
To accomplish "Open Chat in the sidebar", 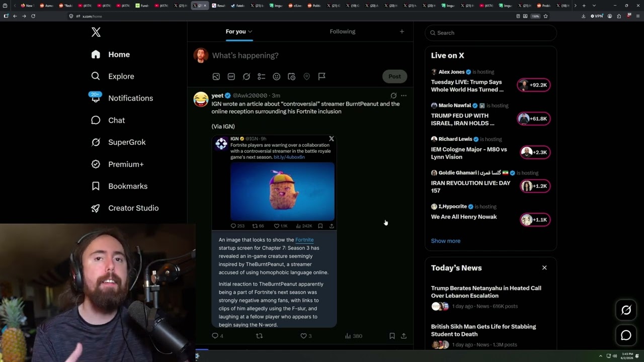I will 108,120.
